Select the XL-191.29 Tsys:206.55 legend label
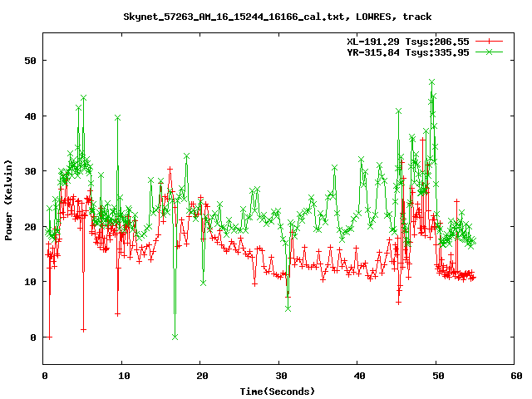532x399 pixels. point(408,42)
